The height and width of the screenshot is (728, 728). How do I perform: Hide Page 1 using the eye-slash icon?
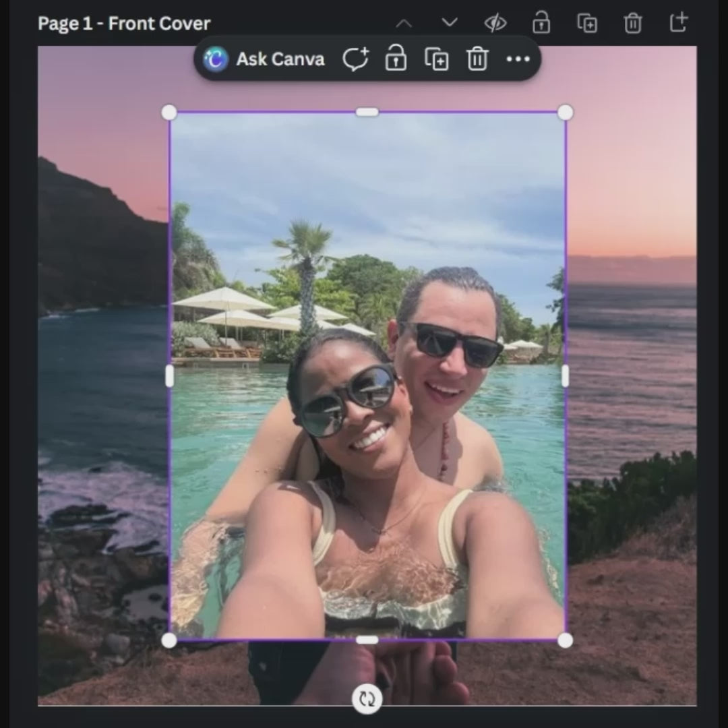(495, 22)
